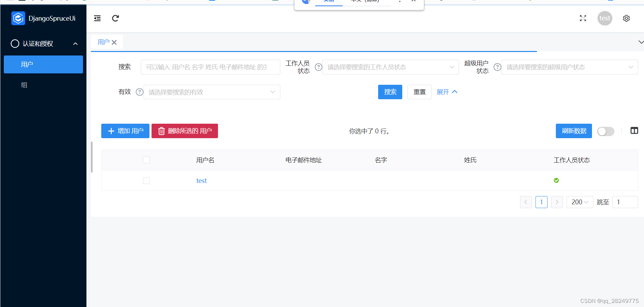Click the green staff status check icon
This screenshot has height=307, width=644.
coord(556,181)
